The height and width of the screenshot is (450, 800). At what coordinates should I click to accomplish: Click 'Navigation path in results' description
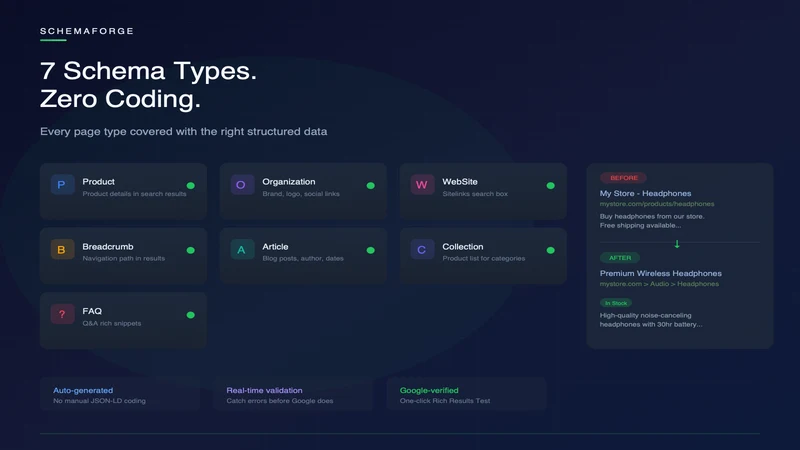123,259
